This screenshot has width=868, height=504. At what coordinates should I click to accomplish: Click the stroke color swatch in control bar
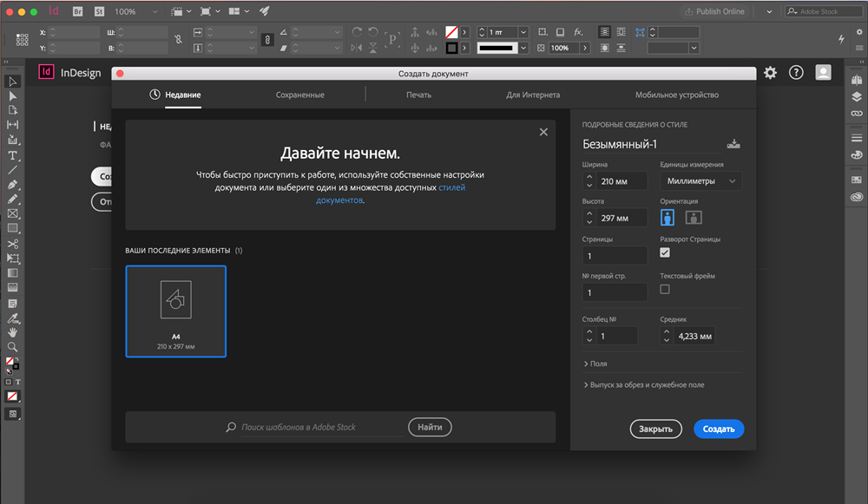pos(451,48)
